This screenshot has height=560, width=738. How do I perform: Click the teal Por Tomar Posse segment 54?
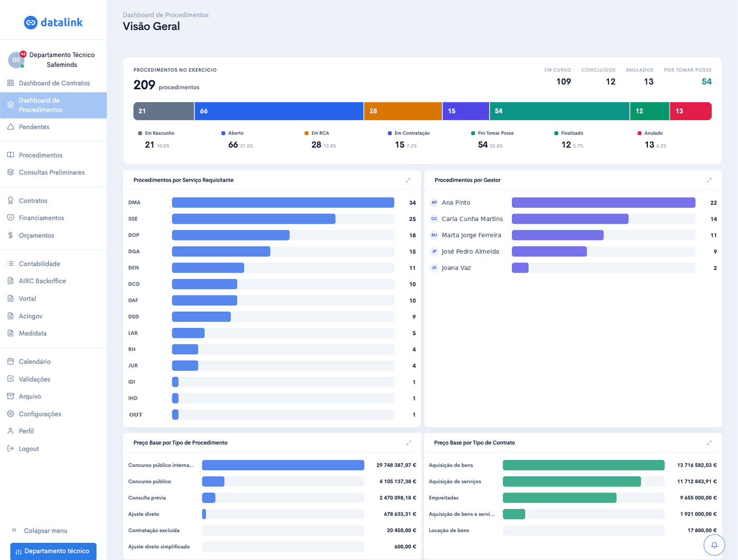(x=560, y=111)
